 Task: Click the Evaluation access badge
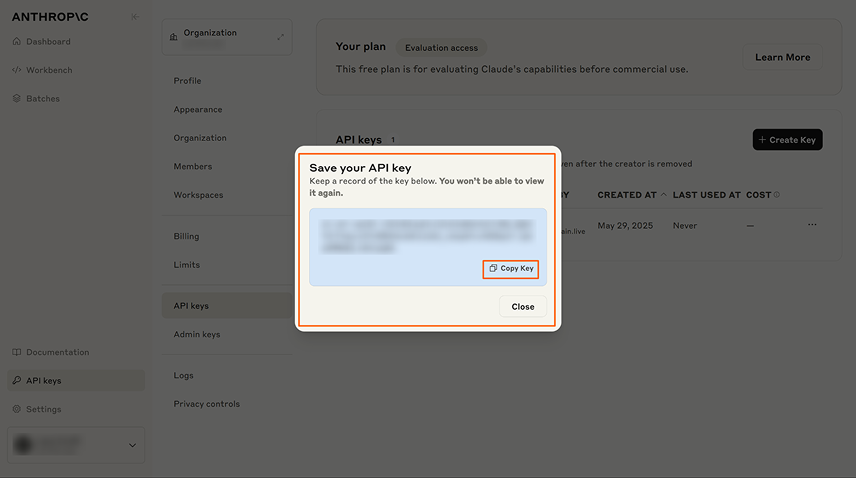441,48
